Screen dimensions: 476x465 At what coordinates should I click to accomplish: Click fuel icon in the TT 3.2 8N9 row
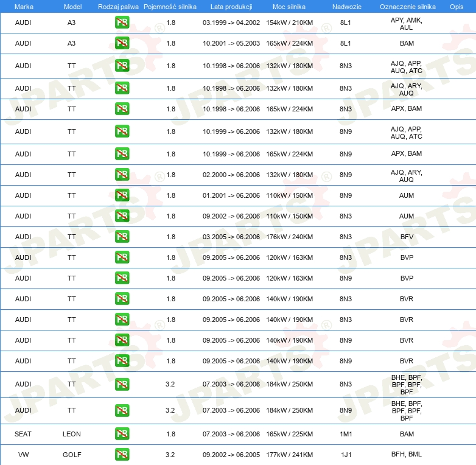point(122,410)
